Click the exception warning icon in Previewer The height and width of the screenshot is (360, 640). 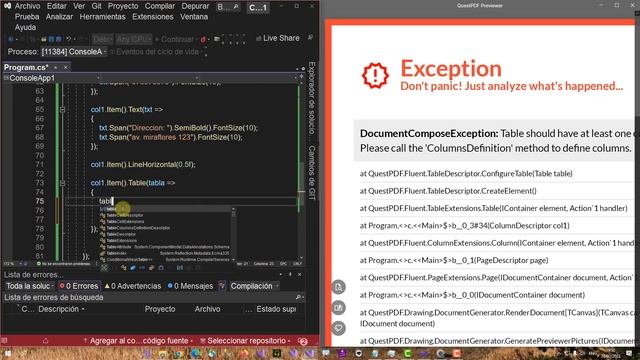(x=375, y=76)
